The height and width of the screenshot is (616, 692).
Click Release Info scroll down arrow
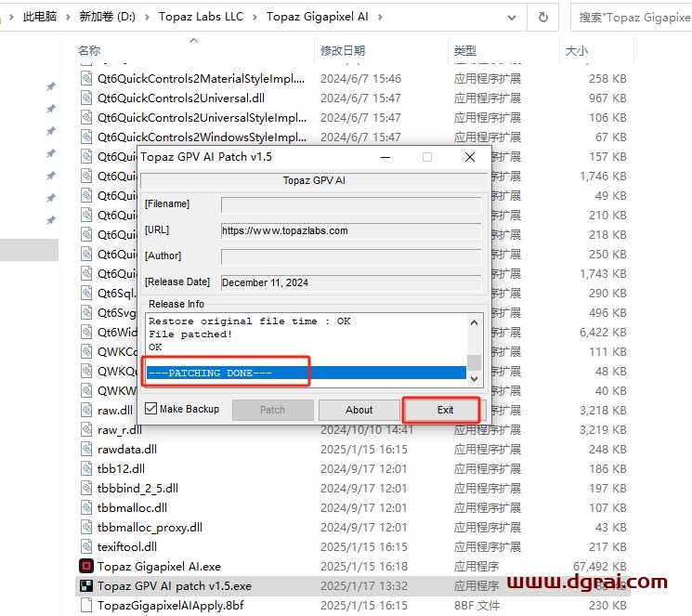(475, 378)
